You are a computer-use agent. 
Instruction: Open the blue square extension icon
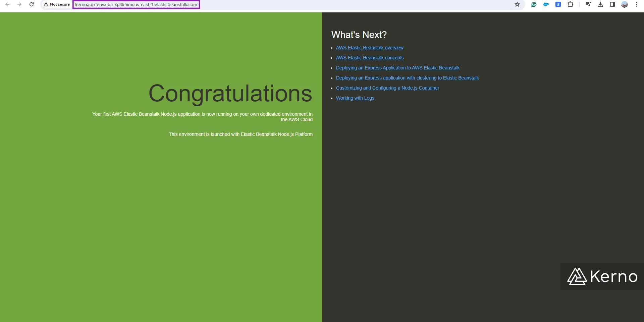click(558, 4)
